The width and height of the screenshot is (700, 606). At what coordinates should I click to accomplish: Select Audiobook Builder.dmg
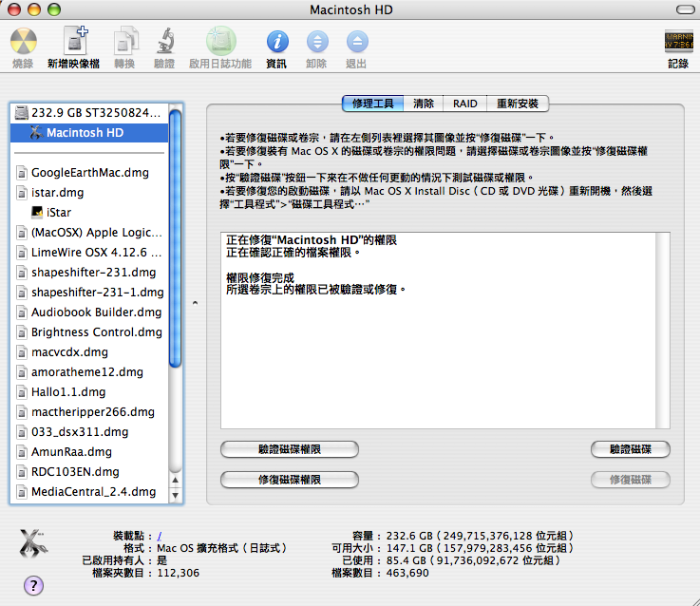(x=89, y=312)
